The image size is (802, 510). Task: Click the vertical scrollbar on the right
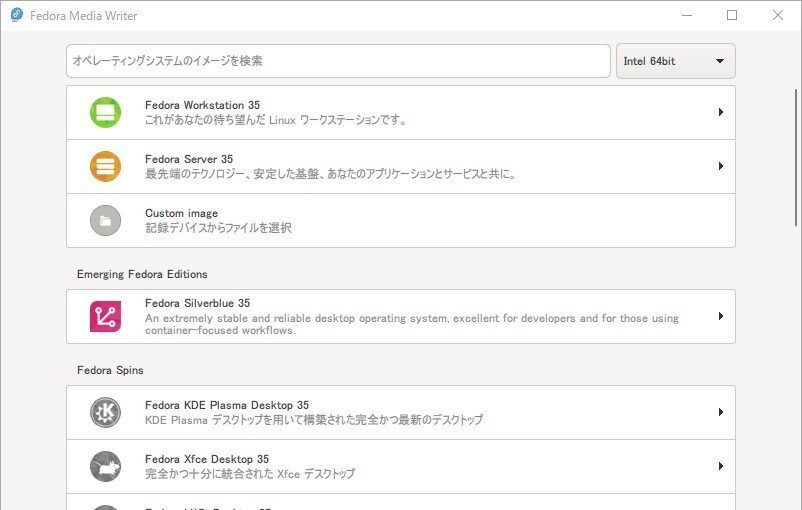tap(796, 158)
